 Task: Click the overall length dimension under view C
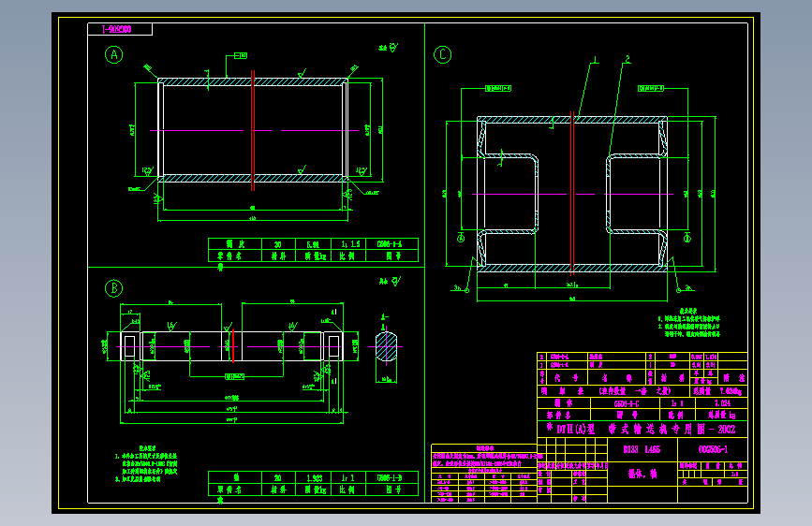[572, 300]
